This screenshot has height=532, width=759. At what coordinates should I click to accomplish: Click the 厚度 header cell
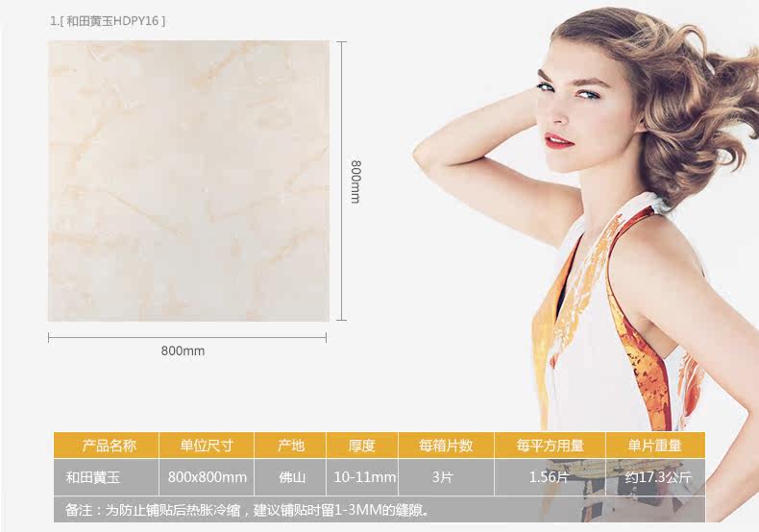(361, 446)
